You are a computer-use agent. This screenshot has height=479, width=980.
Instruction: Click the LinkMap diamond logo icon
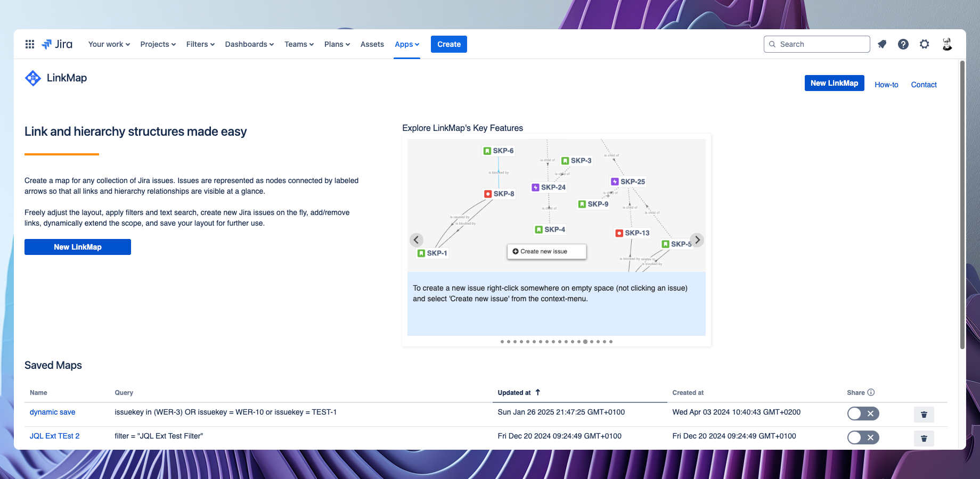pyautogui.click(x=33, y=78)
